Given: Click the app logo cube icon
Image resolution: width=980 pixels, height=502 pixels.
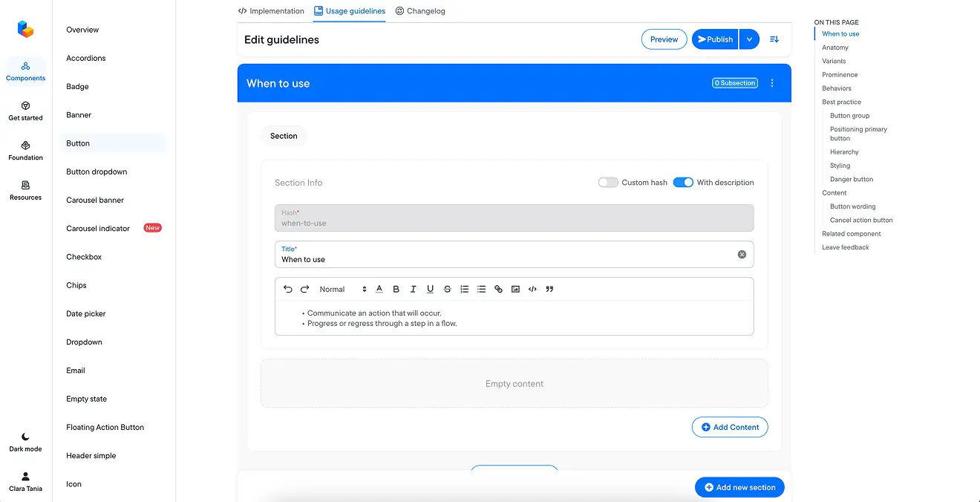Looking at the screenshot, I should pyautogui.click(x=26, y=29).
